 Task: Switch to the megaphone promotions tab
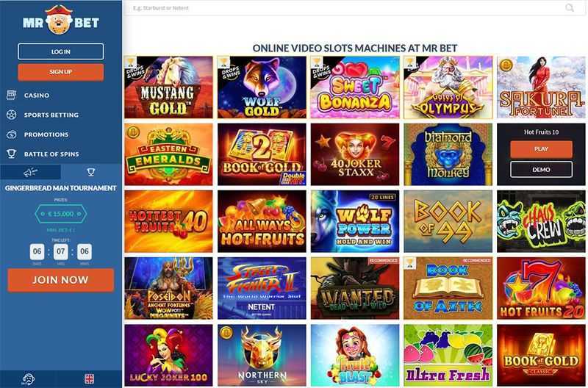pyautogui.click(x=30, y=172)
